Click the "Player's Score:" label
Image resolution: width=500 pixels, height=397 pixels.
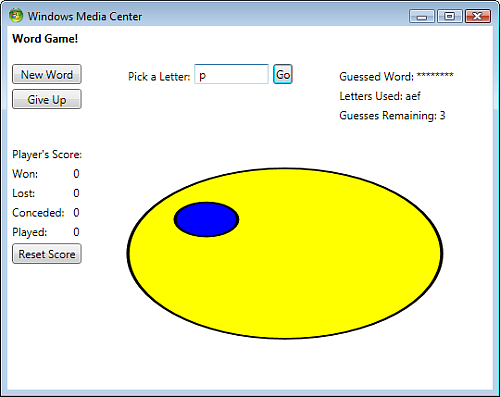(x=47, y=154)
